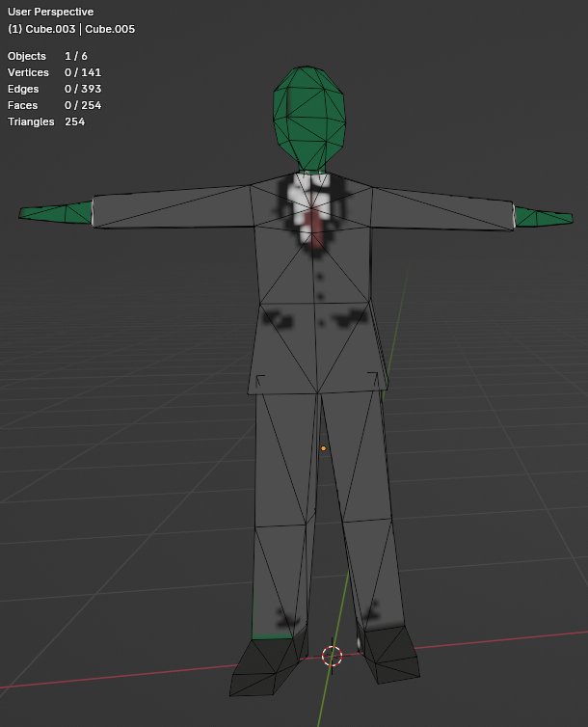The image size is (588, 727).
Task: Click the orange object origin dot
Action: coord(324,448)
